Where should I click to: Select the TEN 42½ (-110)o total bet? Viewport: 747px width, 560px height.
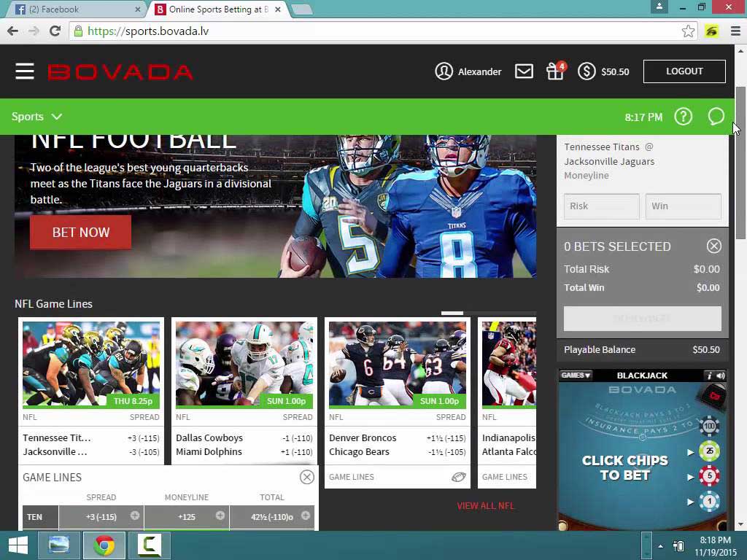pyautogui.click(x=272, y=517)
